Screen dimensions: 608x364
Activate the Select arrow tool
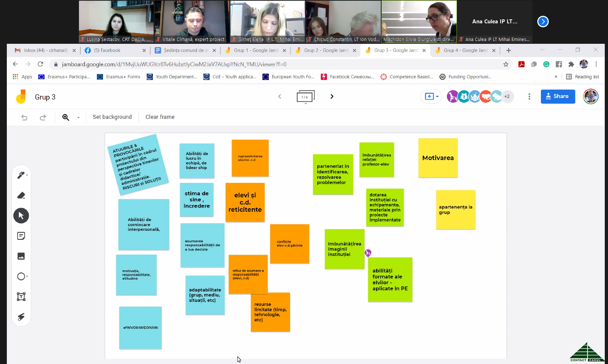(x=21, y=216)
